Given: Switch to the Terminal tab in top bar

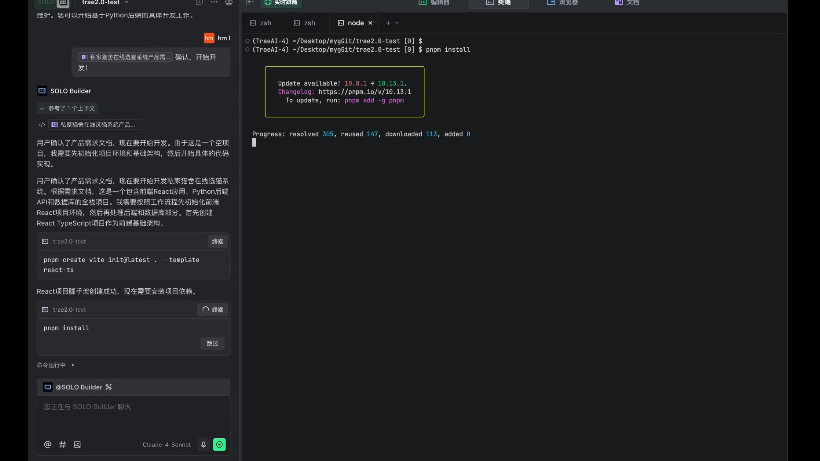Looking at the screenshot, I should (x=498, y=3).
